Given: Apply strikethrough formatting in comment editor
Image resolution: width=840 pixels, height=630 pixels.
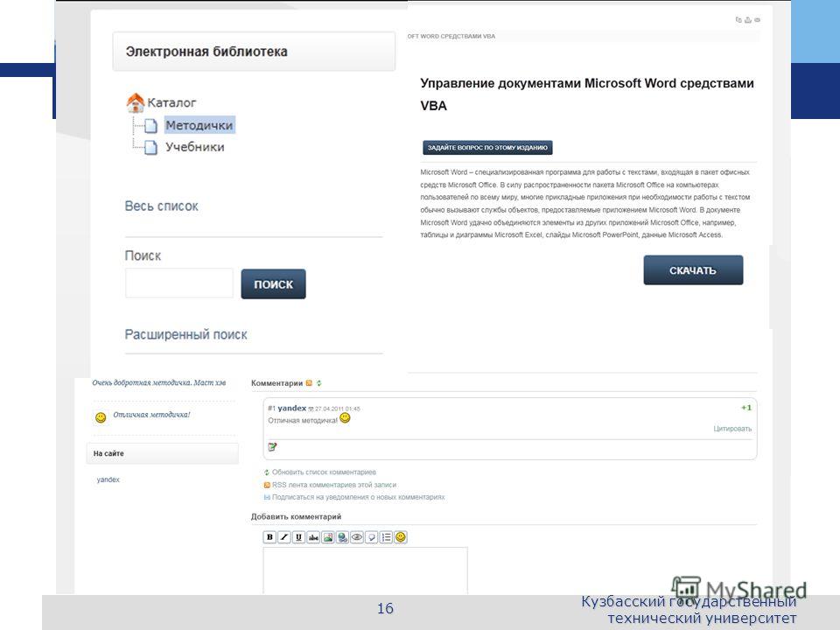Looking at the screenshot, I should [313, 536].
